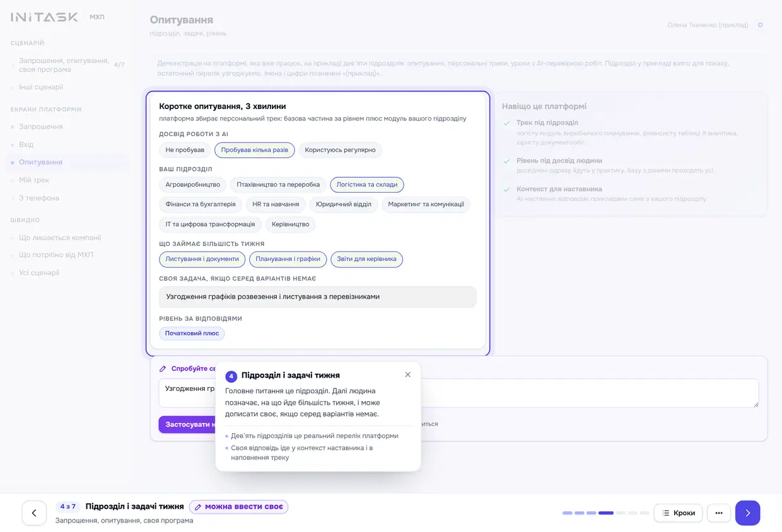Open З телефона in sidebar
The width and height of the screenshot is (782, 532).
[39, 198]
